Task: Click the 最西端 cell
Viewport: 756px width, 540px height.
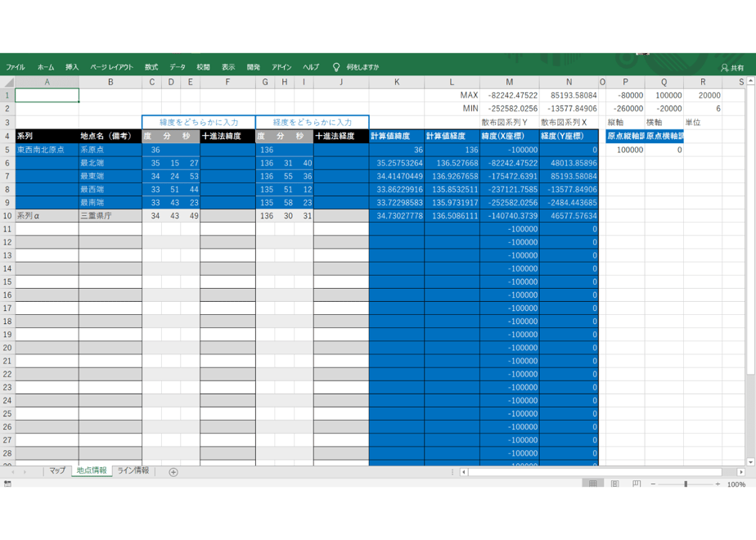Action: (110, 189)
